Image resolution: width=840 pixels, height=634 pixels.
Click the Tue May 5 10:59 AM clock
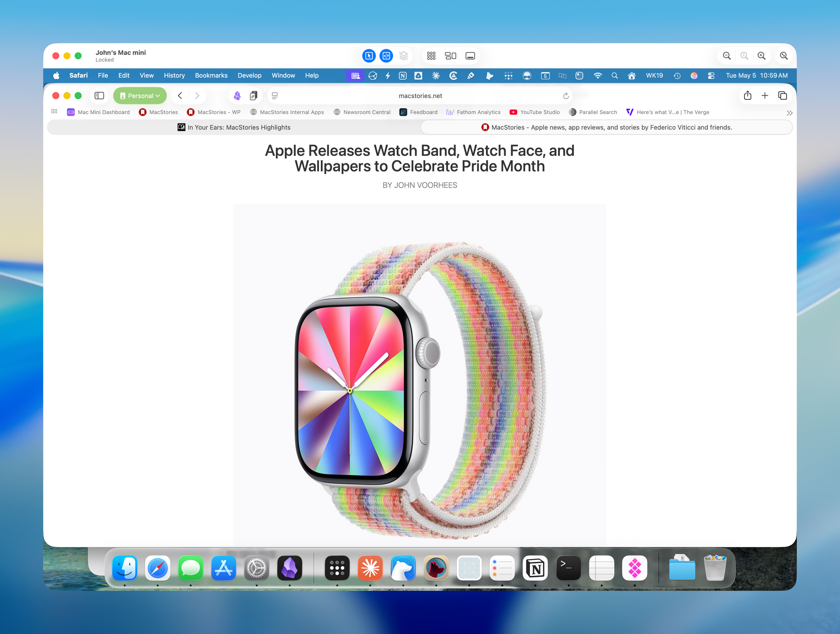[757, 76]
